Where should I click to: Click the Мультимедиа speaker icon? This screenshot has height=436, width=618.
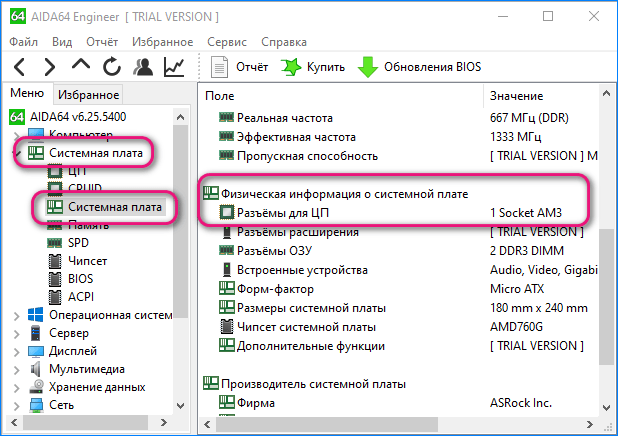(x=35, y=369)
